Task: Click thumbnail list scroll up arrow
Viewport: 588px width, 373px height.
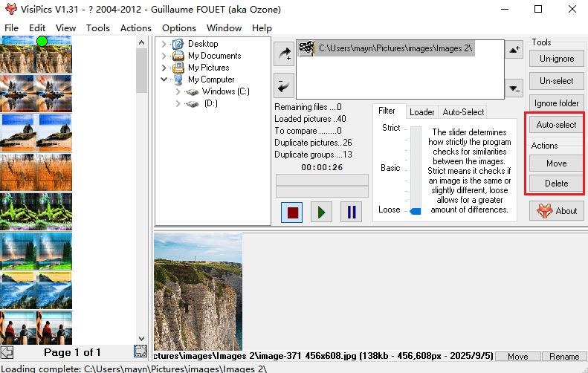Action: tap(141, 43)
